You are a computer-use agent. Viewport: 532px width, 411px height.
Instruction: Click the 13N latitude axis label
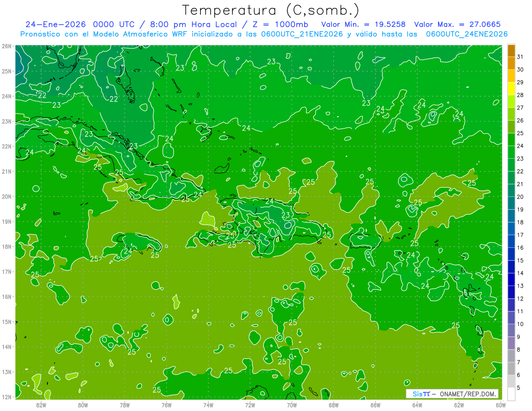[6, 372]
